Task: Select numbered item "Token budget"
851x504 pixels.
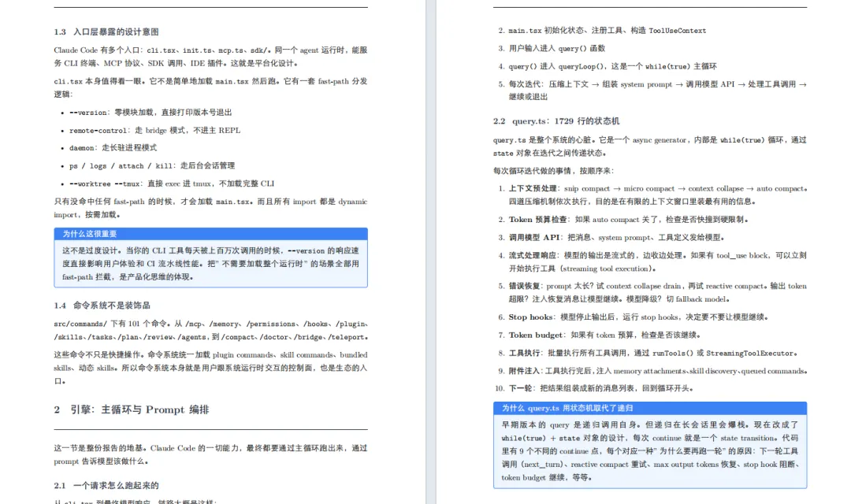Action: pyautogui.click(x=600, y=335)
